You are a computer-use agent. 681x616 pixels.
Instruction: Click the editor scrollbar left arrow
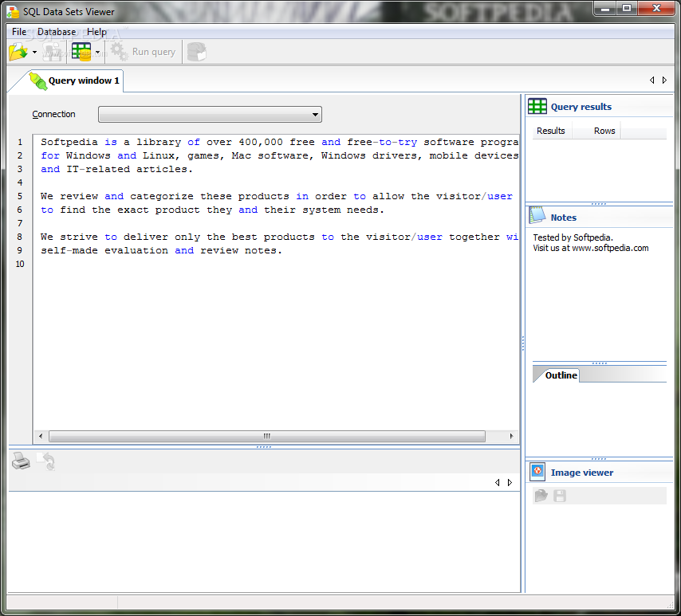click(41, 436)
